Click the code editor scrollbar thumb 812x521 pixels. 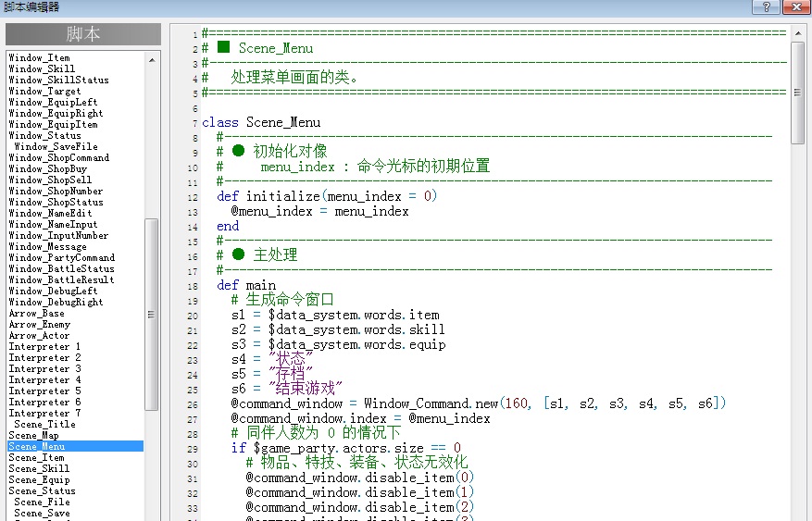click(798, 93)
